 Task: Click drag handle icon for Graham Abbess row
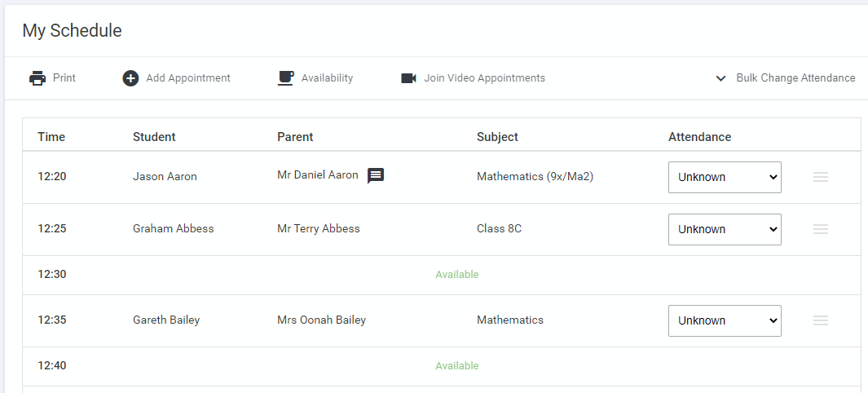click(x=821, y=229)
